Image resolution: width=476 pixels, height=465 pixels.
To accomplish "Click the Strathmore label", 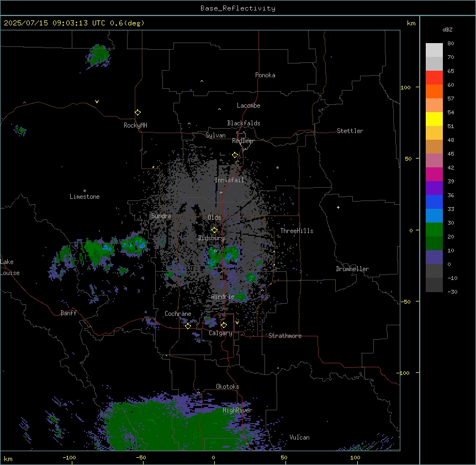I will click(285, 336).
